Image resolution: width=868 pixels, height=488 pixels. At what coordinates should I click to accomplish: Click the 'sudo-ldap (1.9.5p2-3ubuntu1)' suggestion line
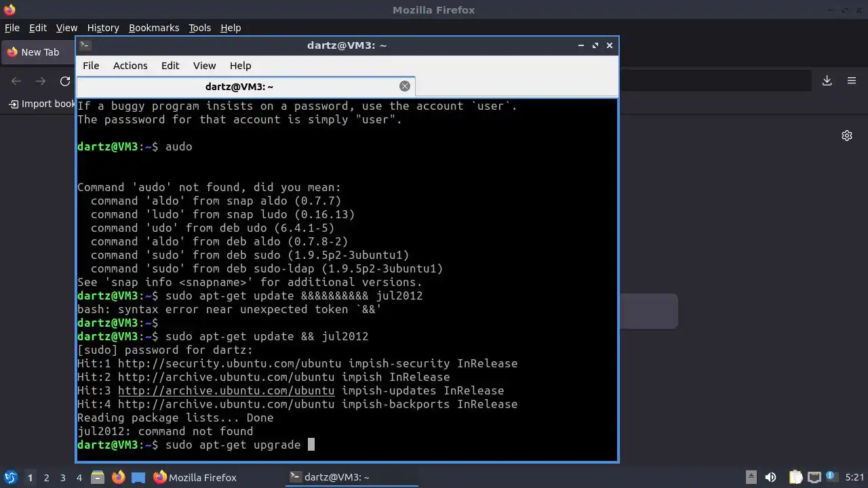point(267,268)
